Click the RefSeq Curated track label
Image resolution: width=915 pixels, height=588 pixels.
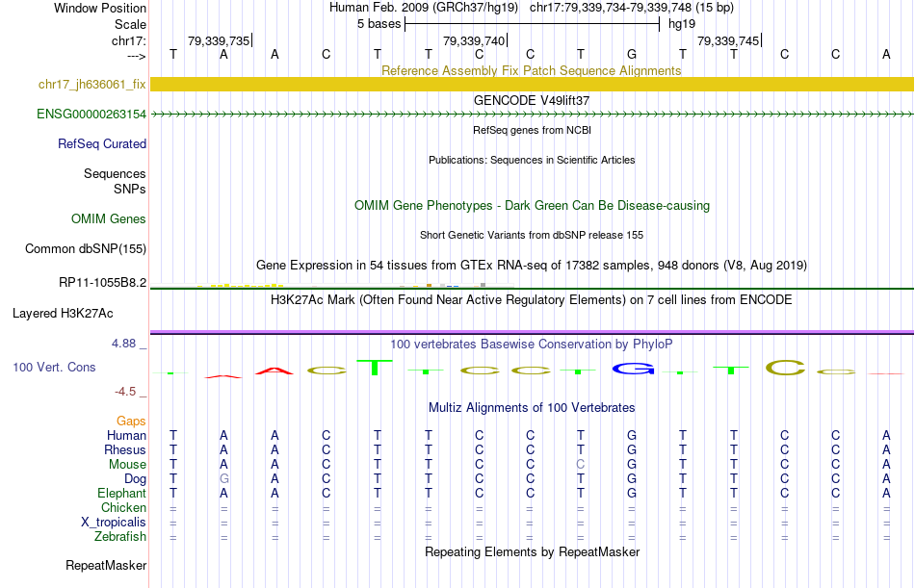pyautogui.click(x=102, y=143)
